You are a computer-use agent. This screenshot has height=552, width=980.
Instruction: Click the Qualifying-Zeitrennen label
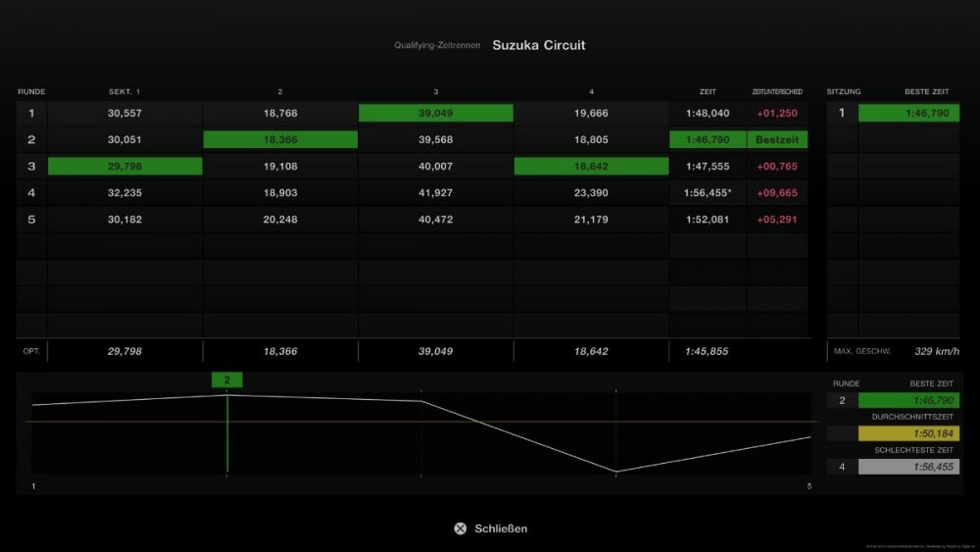pyautogui.click(x=437, y=45)
